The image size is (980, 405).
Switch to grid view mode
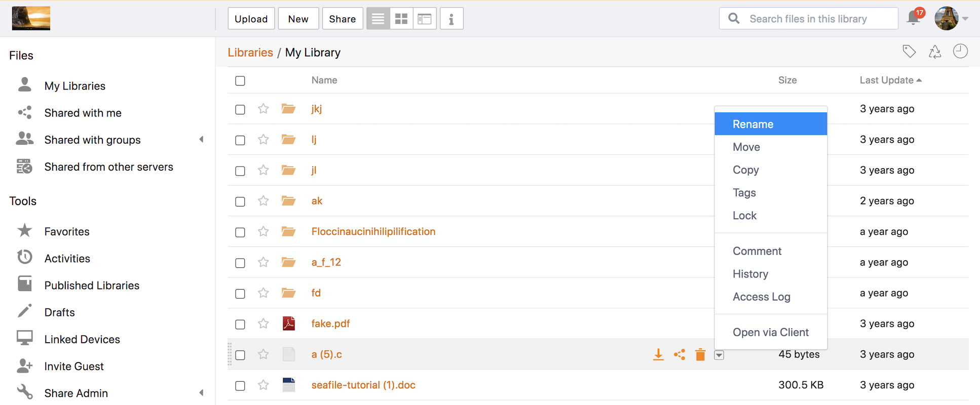pyautogui.click(x=401, y=19)
